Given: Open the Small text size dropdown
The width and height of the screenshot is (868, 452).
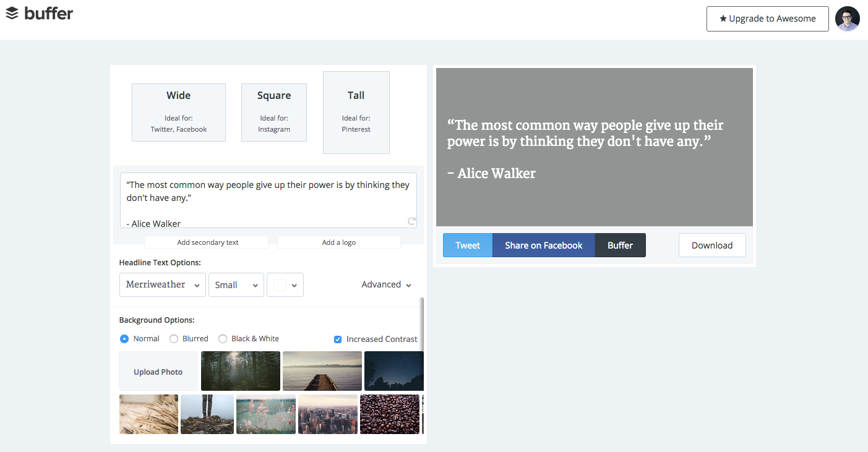Looking at the screenshot, I should [x=236, y=284].
